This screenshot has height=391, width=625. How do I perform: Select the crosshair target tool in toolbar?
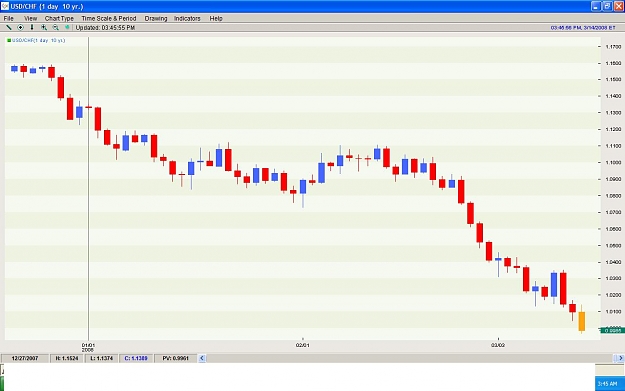click(20, 28)
